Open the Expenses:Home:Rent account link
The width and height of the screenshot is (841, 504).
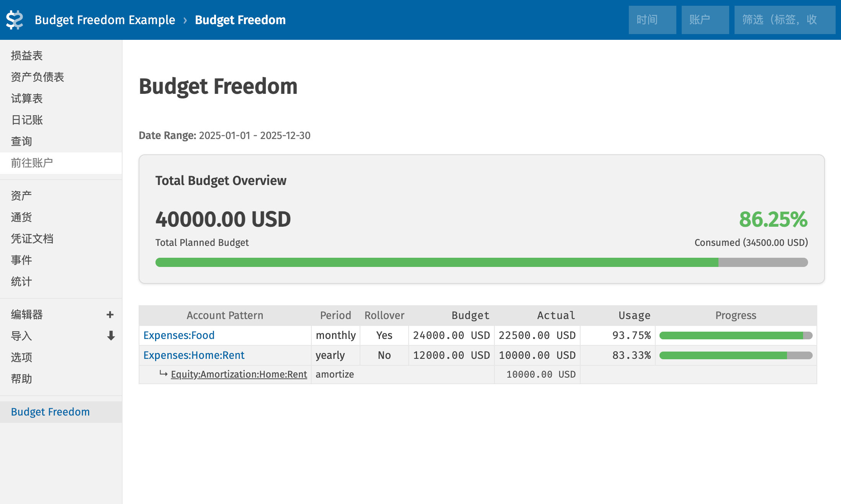pyautogui.click(x=194, y=355)
